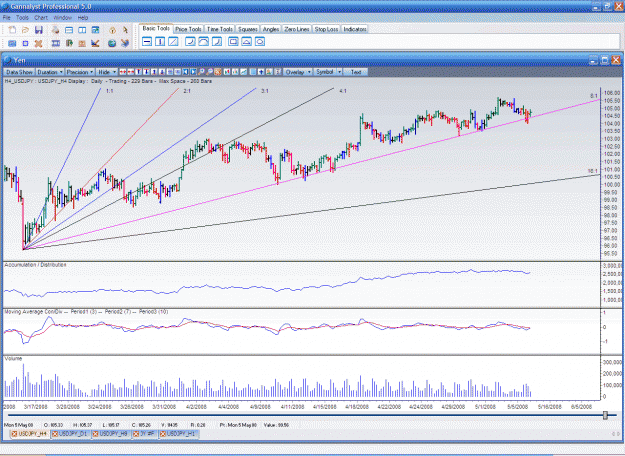This screenshot has width=625, height=456.
Task: Click the globe icon in main toolbar
Action: (x=112, y=43)
